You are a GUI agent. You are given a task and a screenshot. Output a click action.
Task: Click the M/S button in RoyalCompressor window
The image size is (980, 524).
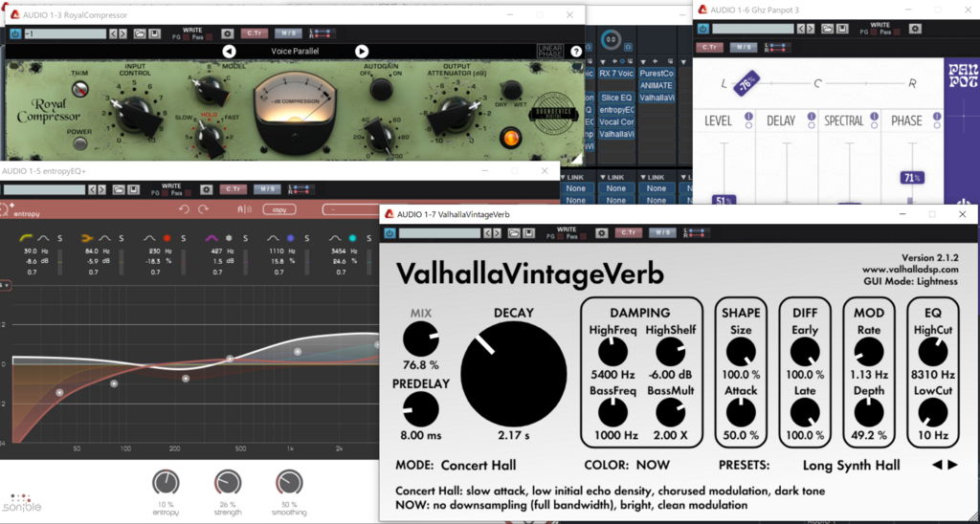tap(287, 33)
